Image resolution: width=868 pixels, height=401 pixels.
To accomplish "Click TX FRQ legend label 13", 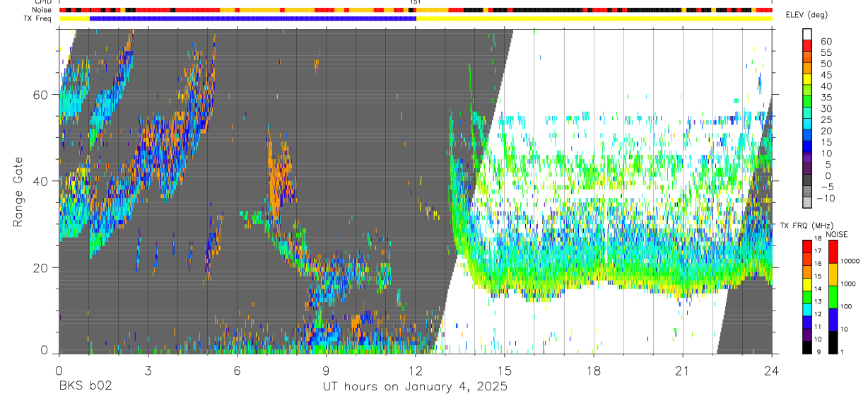I will (818, 301).
